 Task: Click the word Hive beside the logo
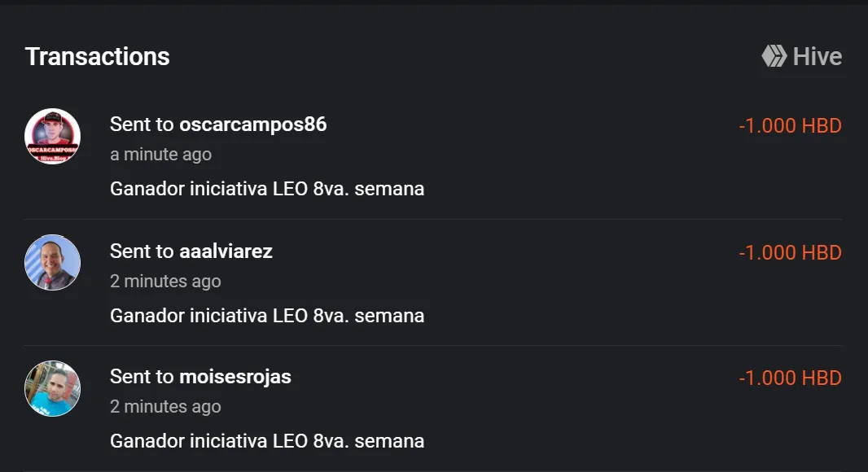pyautogui.click(x=818, y=56)
